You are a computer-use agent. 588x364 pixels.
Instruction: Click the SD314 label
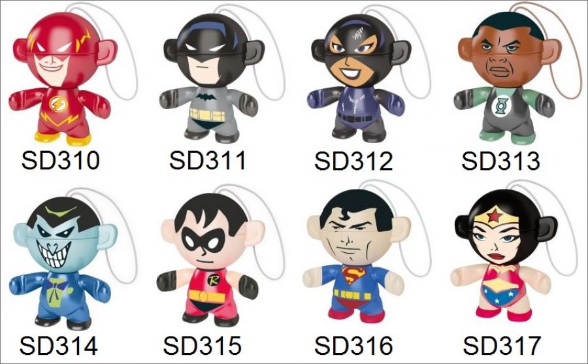(59, 345)
